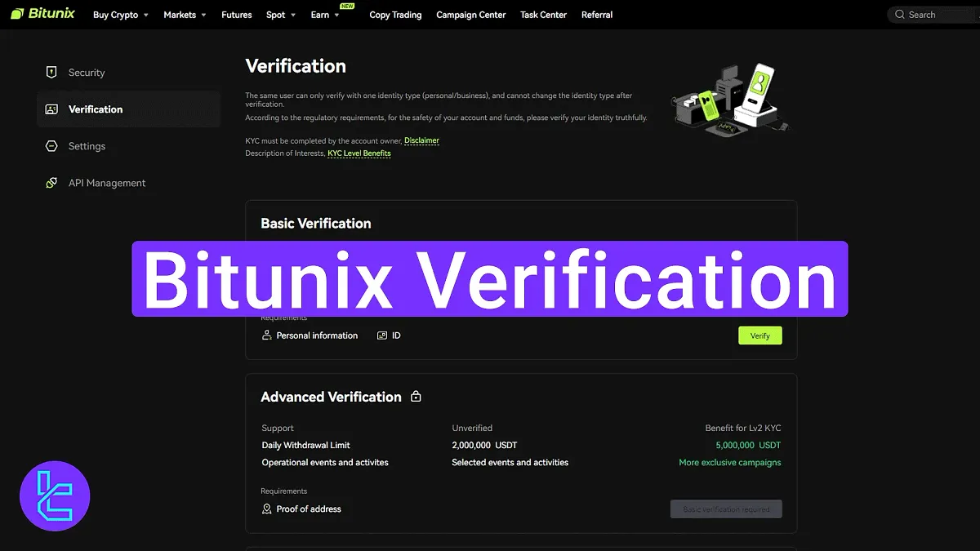The height and width of the screenshot is (551, 980).
Task: Open the Copy Trading page
Action: pyautogui.click(x=395, y=14)
